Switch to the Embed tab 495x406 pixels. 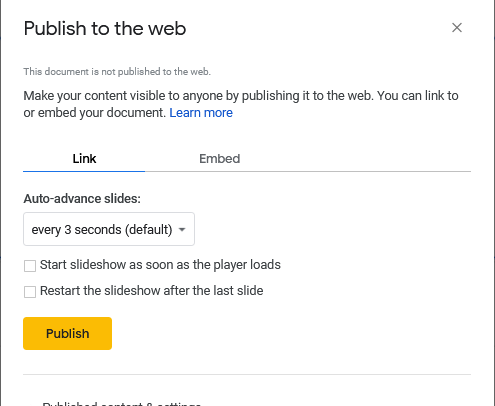coord(219,159)
